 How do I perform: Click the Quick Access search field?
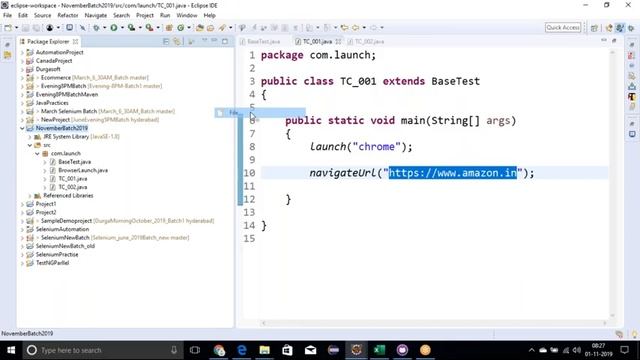(x=563, y=27)
